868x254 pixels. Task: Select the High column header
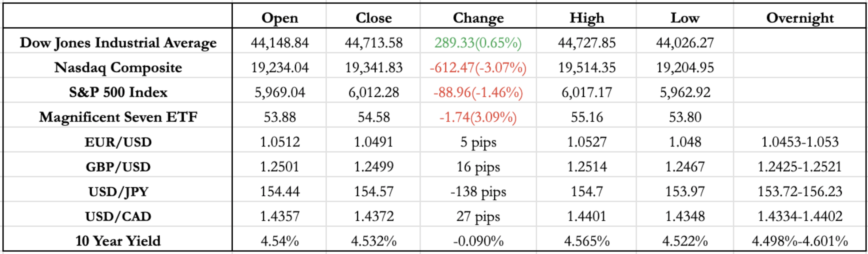tap(587, 18)
